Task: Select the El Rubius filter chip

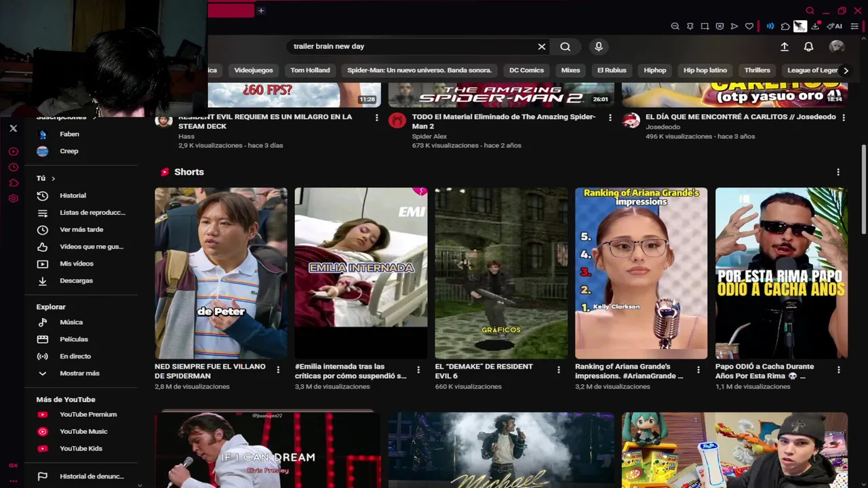Action: coord(612,70)
